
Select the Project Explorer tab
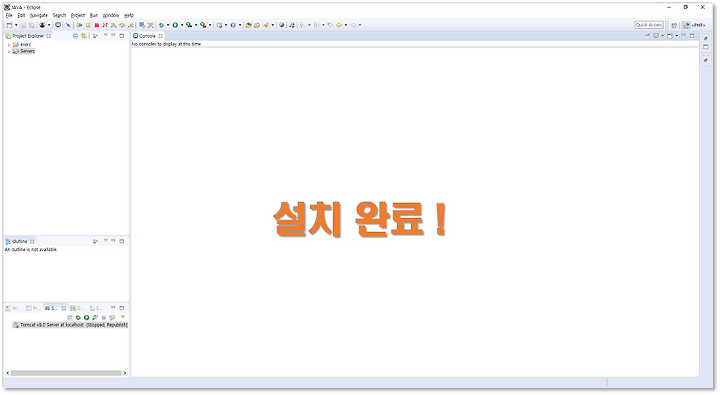click(28, 36)
